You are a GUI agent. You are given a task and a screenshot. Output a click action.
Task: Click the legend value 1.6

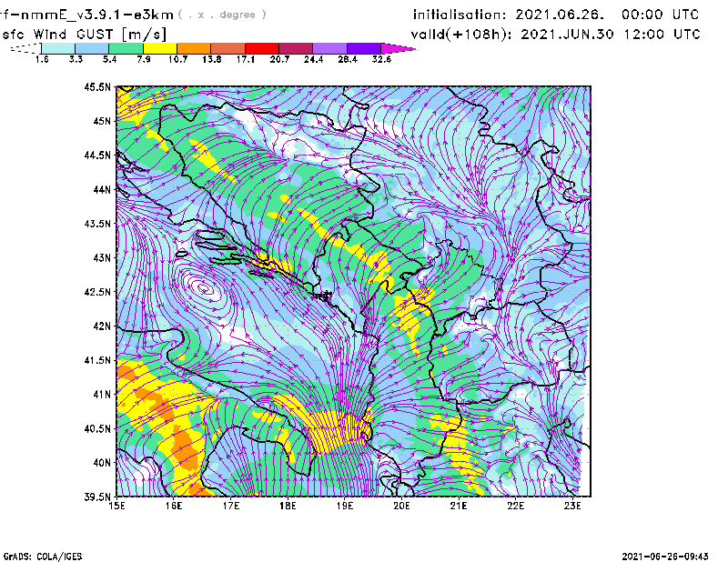point(42,59)
